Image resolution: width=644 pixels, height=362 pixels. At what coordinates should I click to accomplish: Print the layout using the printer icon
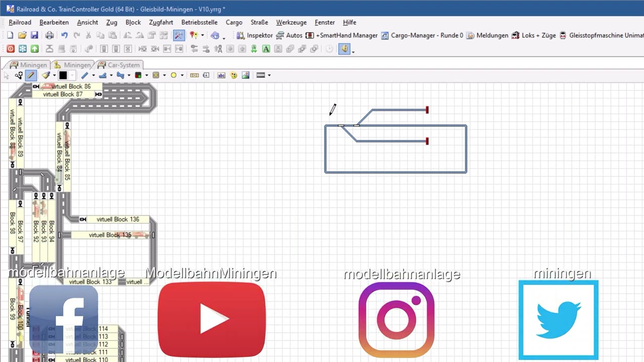click(49, 35)
